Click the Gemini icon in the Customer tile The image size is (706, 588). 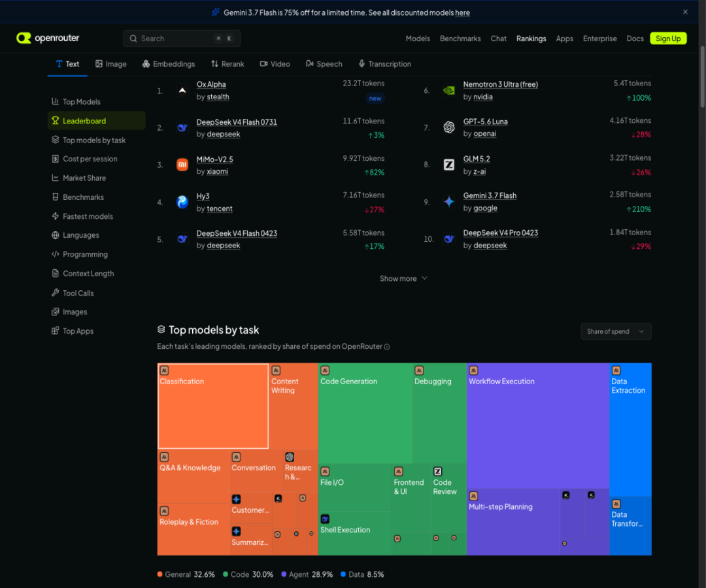(x=236, y=499)
